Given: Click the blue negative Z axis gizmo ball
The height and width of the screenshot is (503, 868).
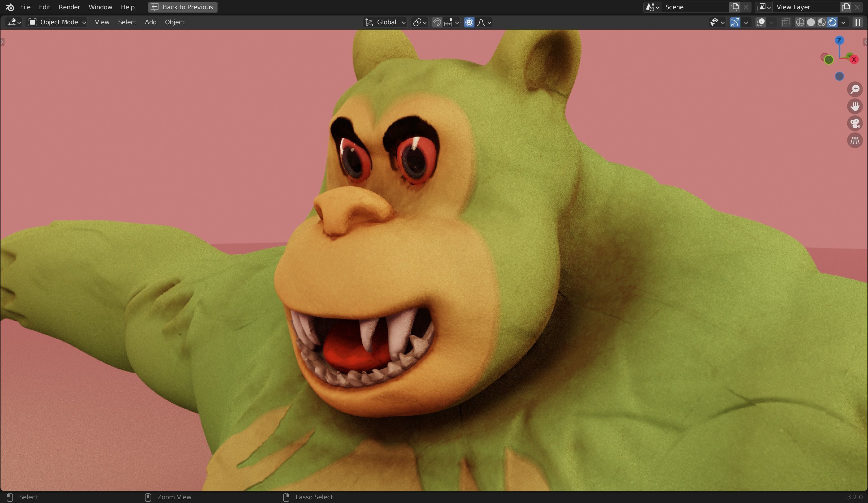Looking at the screenshot, I should click(x=839, y=76).
